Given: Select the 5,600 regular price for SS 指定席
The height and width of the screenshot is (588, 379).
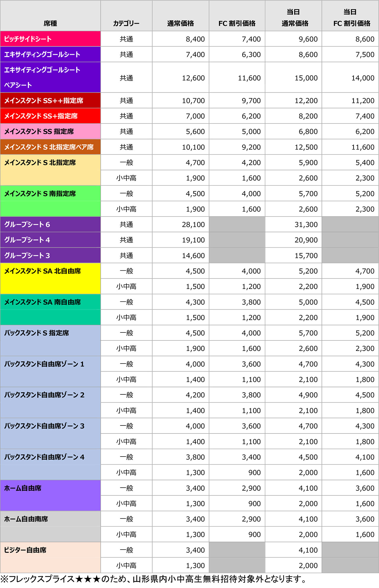Looking at the screenshot, I should point(195,131).
